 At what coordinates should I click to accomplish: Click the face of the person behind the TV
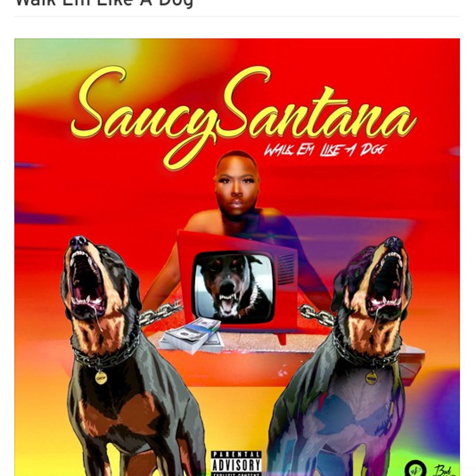(237, 185)
